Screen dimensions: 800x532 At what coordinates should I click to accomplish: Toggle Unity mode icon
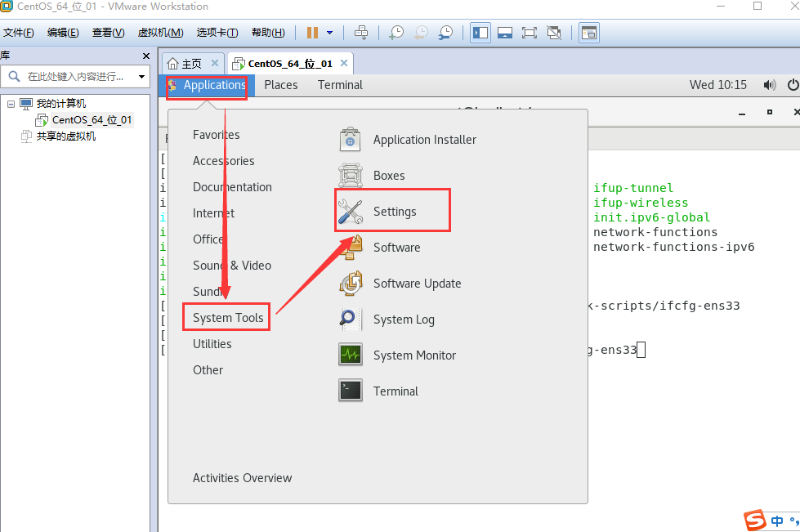[x=553, y=33]
